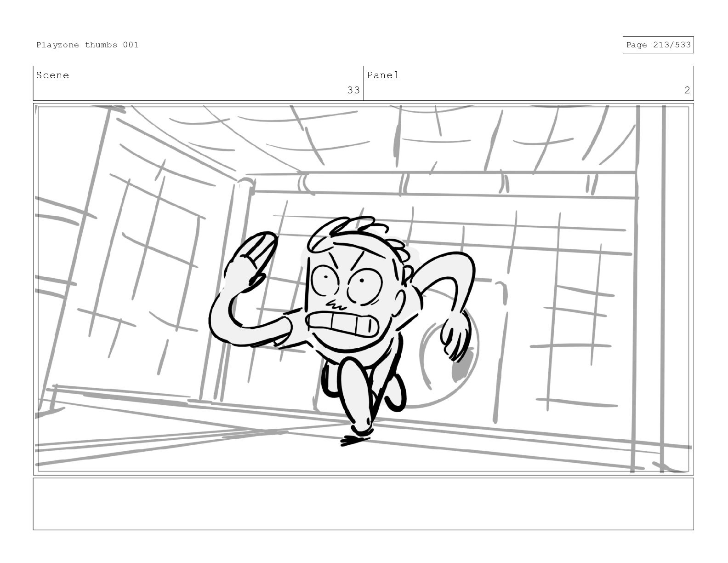Click the 'Playzone thumbs 001' title text
Image resolution: width=728 pixels, height=563 pixels.
coord(87,45)
